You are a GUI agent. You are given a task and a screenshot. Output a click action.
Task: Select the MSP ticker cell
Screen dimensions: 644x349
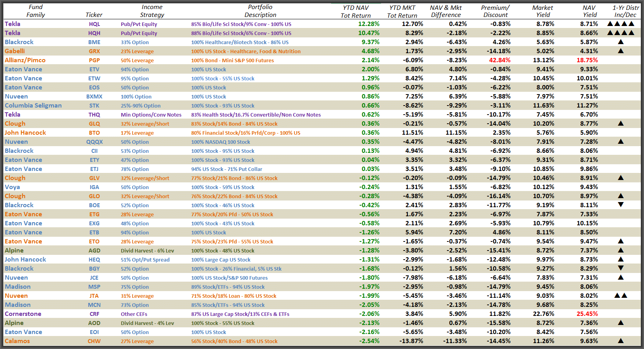94,287
